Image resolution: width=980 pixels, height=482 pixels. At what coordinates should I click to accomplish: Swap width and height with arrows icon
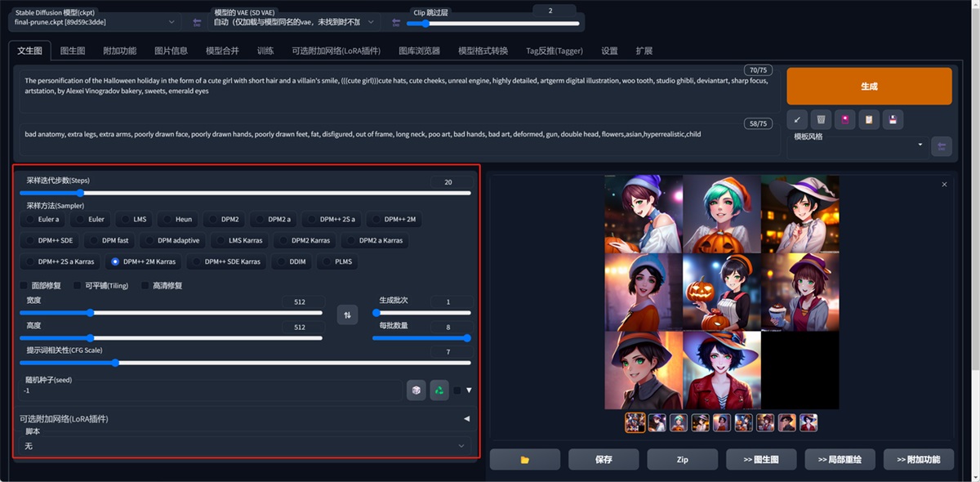(347, 315)
